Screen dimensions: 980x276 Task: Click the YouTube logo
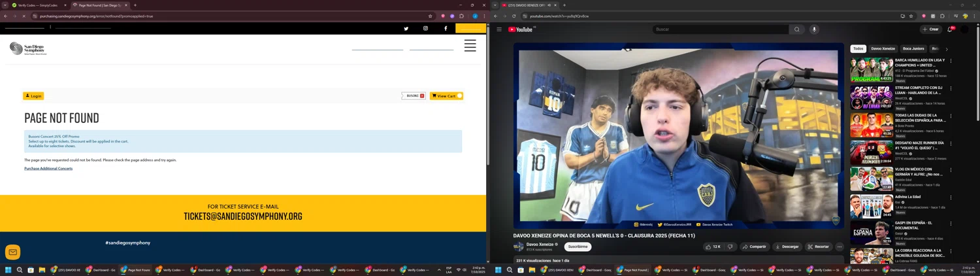click(x=521, y=29)
